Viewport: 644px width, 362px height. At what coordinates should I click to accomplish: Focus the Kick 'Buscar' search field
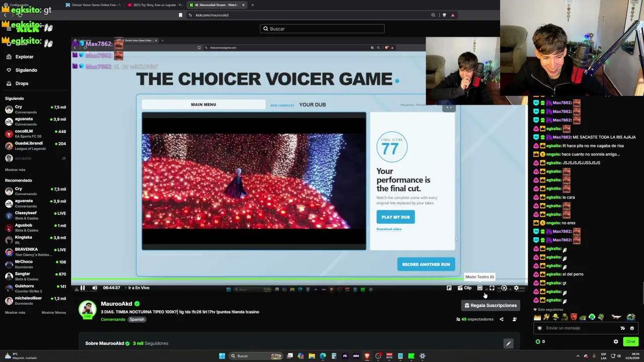pyautogui.click(x=322, y=29)
